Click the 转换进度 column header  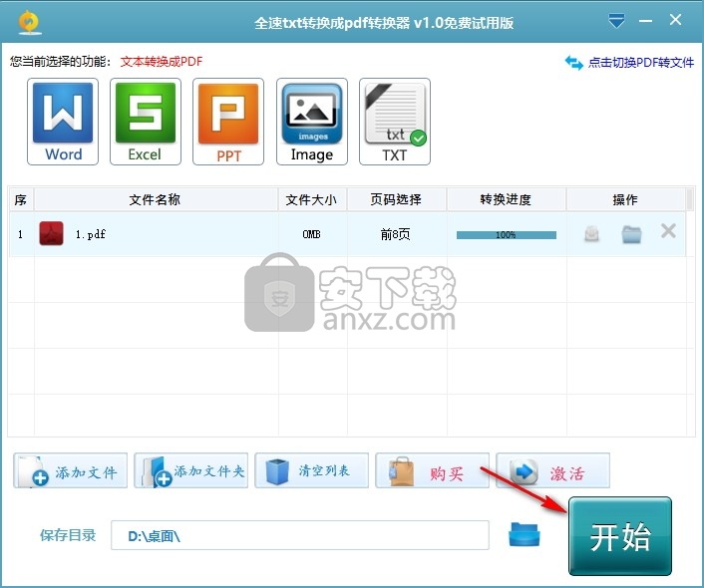coord(506,199)
